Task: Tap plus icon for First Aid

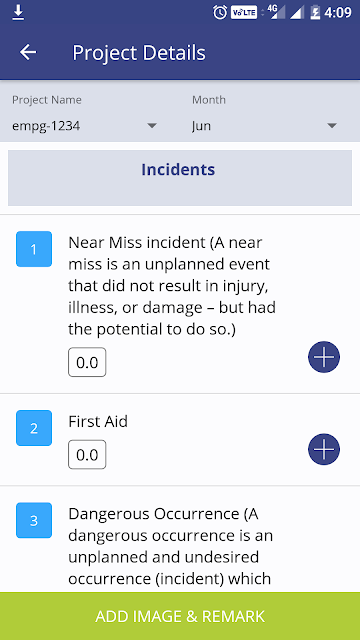Action: (x=324, y=449)
